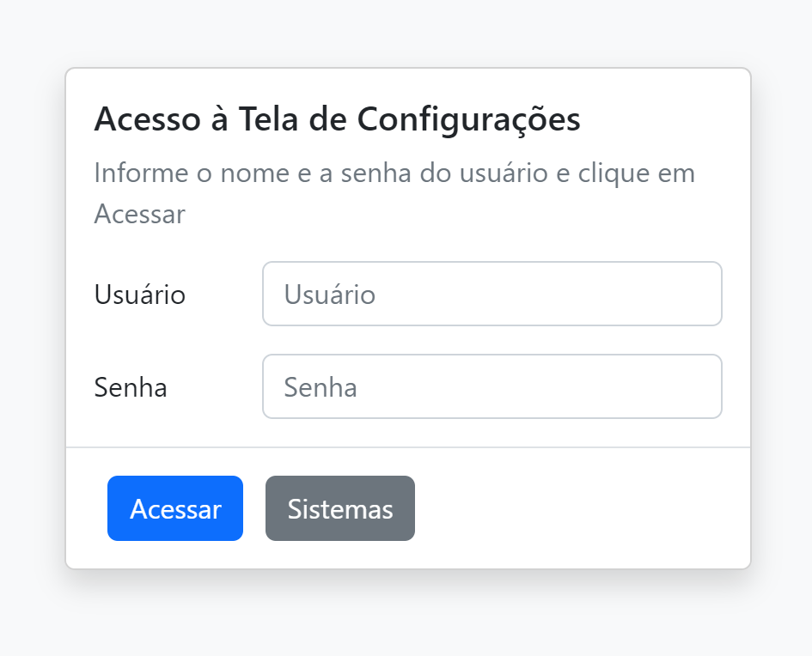Screen dimensions: 812x656
Task: Click the Usuário text input field
Action: coord(491,294)
